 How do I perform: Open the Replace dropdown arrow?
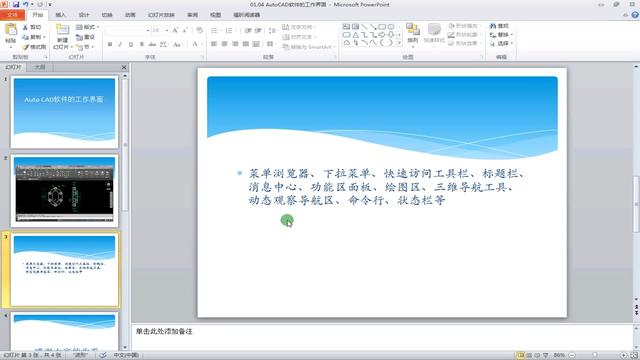point(512,35)
